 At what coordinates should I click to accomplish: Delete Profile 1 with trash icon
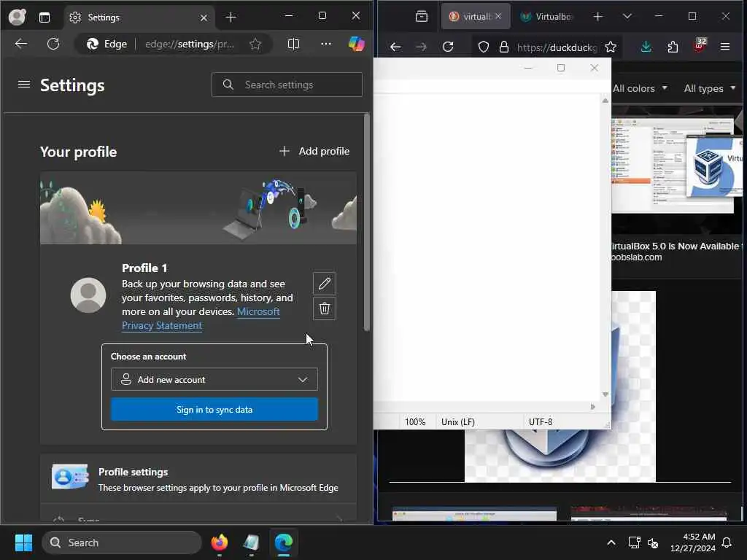325,308
